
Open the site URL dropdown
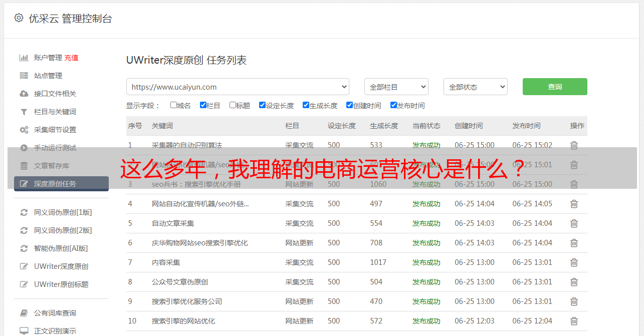(x=238, y=87)
